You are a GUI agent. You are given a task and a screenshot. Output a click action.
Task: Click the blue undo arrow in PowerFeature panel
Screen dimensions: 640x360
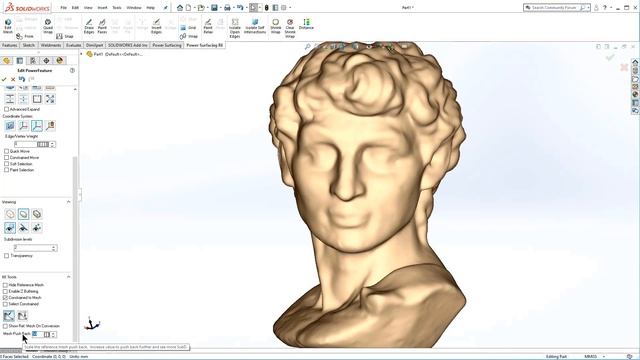click(22, 79)
